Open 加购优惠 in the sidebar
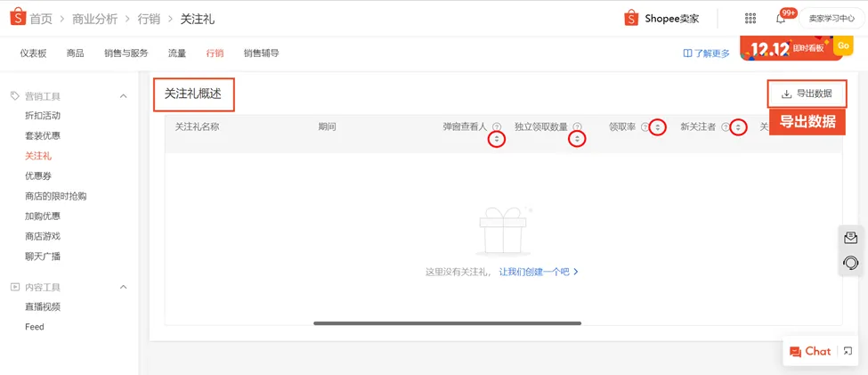 (x=43, y=216)
